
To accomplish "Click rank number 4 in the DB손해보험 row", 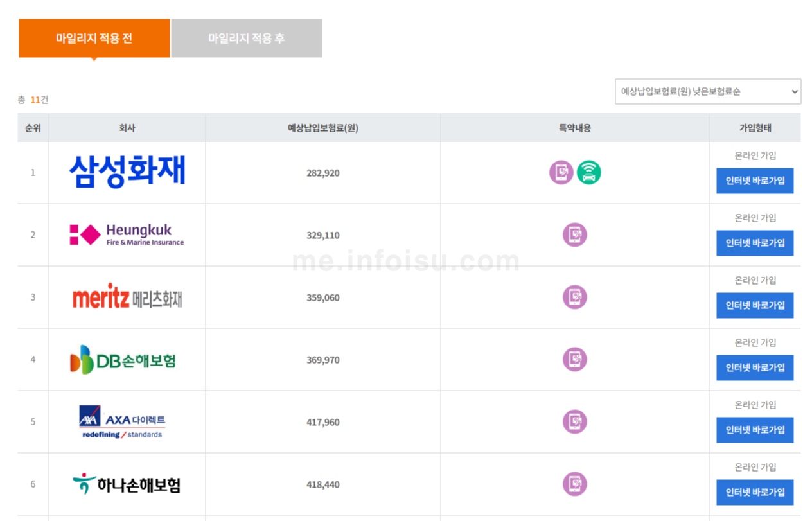I will 33,360.
